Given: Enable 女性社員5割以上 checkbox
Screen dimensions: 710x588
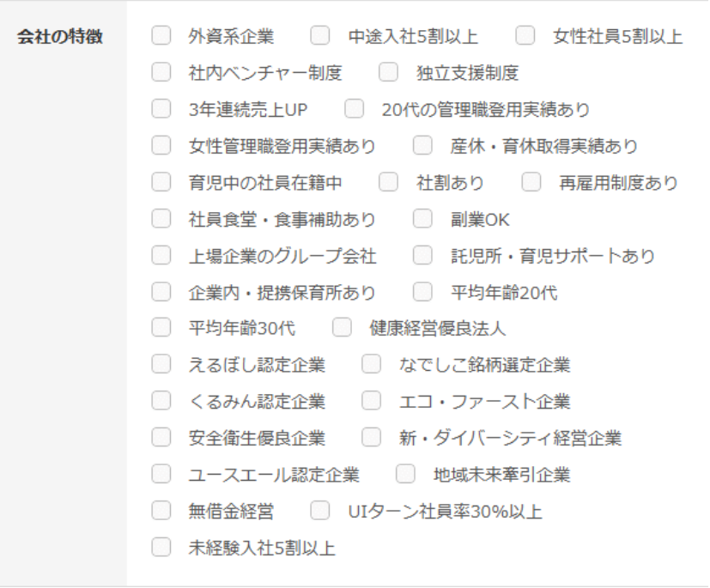Looking at the screenshot, I should pyautogui.click(x=525, y=36).
